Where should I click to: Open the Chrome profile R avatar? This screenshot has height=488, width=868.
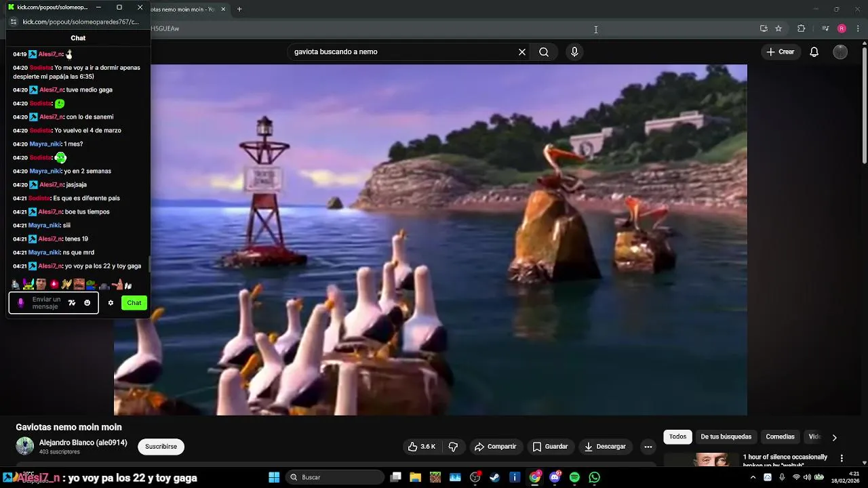click(x=842, y=28)
